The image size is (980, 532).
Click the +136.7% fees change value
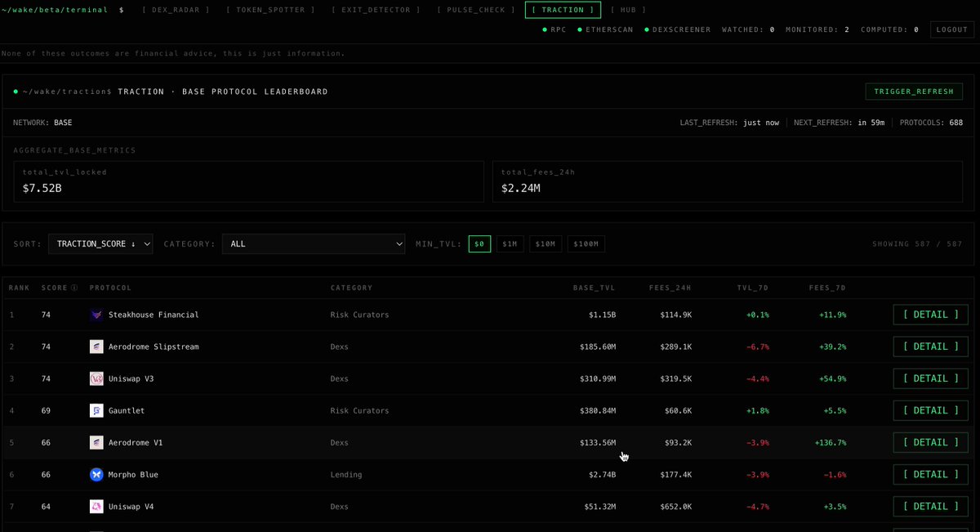click(830, 442)
